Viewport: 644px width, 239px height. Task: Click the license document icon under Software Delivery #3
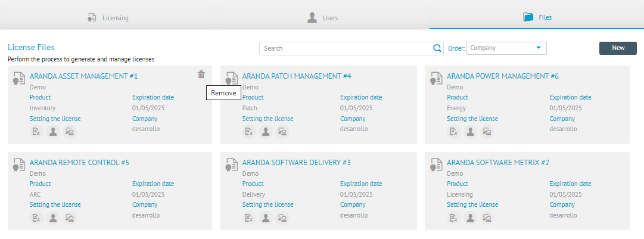pos(249,218)
